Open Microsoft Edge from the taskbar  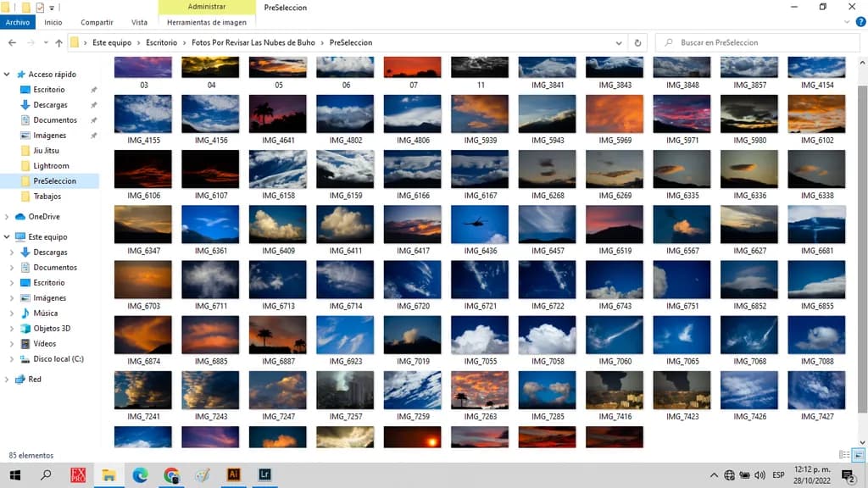tap(140, 474)
